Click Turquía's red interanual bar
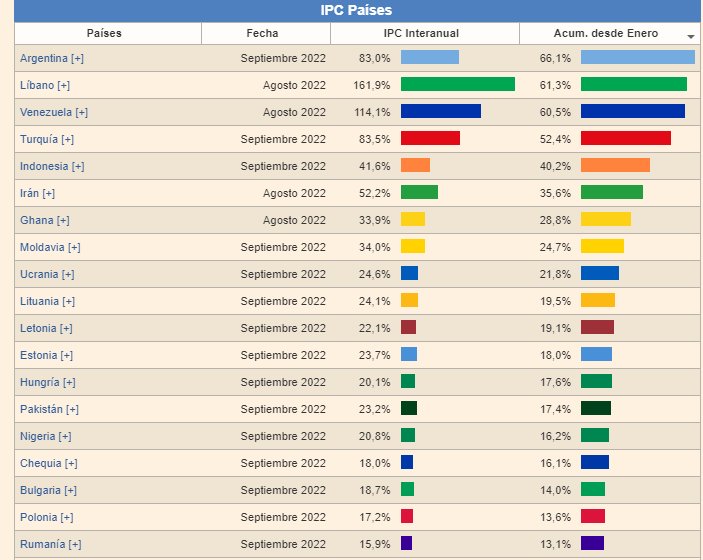Viewport: 703px width, 560px height. [430, 139]
